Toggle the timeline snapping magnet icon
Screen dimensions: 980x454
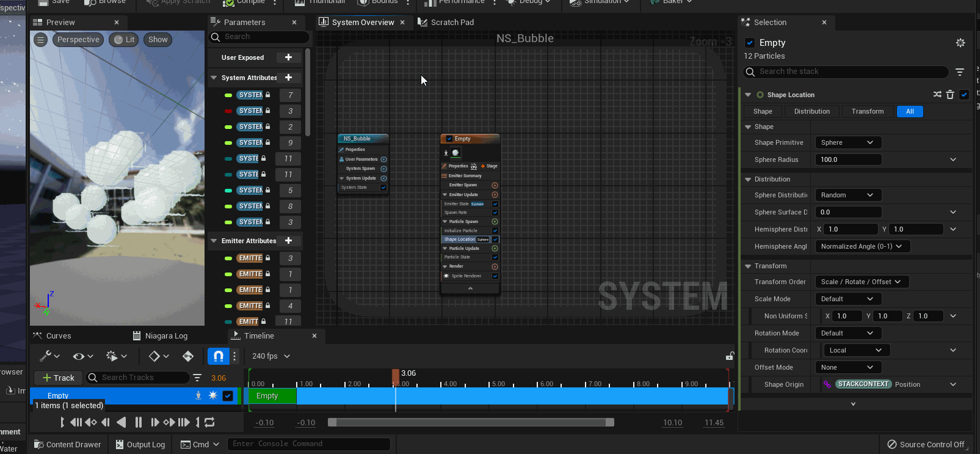point(218,356)
